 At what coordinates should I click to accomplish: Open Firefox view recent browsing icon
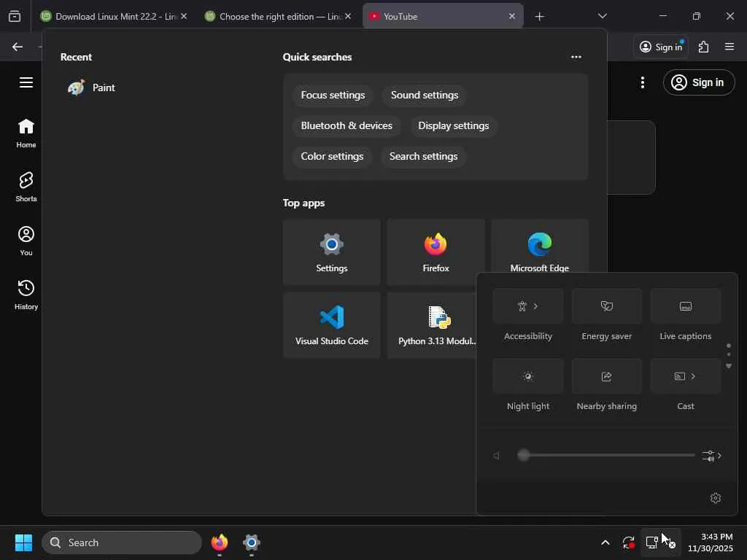pyautogui.click(x=15, y=16)
